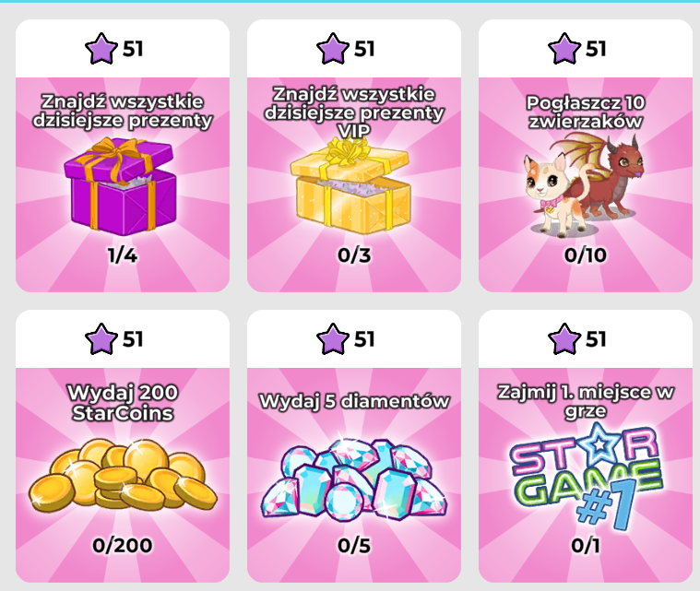This screenshot has height=591, width=700.
Task: Click the purple star on the gifts quest
Action: click(101, 49)
